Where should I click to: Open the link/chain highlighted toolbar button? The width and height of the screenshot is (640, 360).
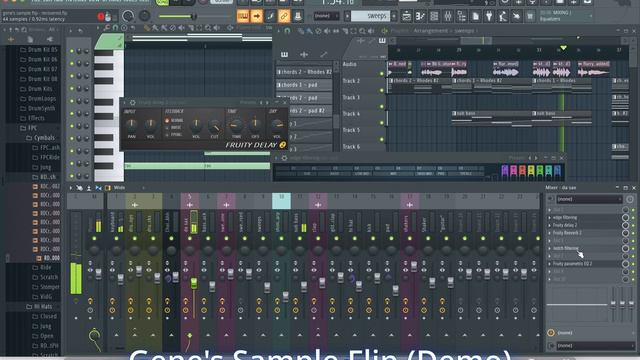tap(284, 16)
